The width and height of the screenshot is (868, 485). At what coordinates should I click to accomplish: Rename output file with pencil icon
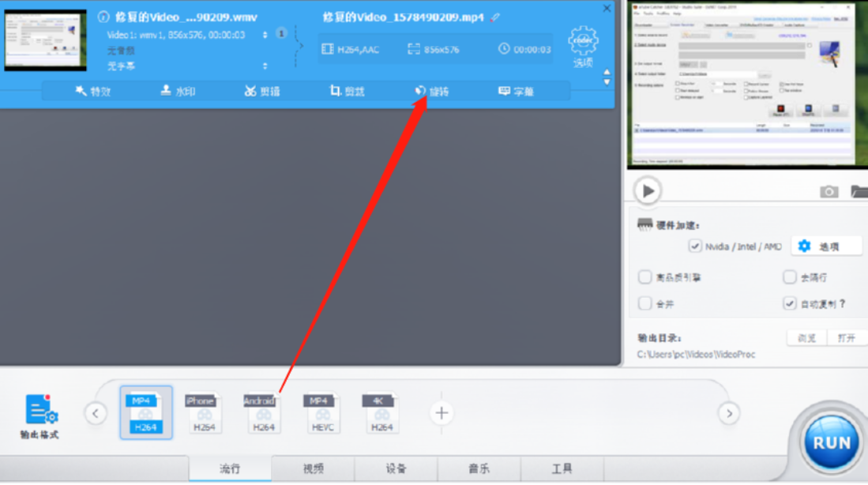495,17
